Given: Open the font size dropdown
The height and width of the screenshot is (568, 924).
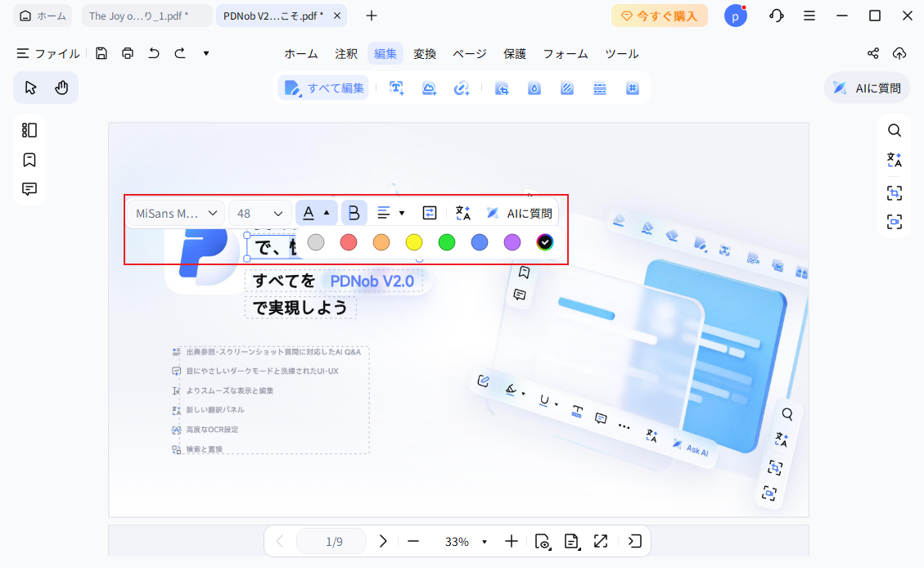Looking at the screenshot, I should pyautogui.click(x=259, y=213).
